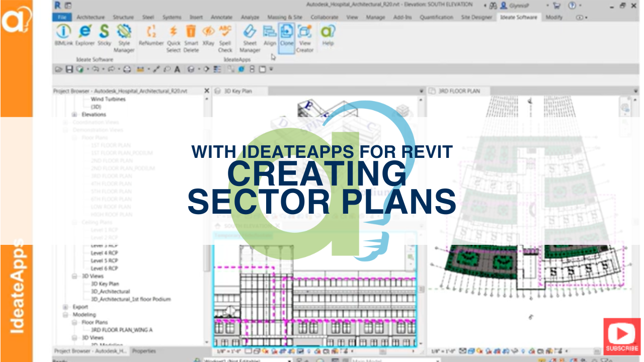Select the Smart Delete tool
644x362 pixels.
191,38
